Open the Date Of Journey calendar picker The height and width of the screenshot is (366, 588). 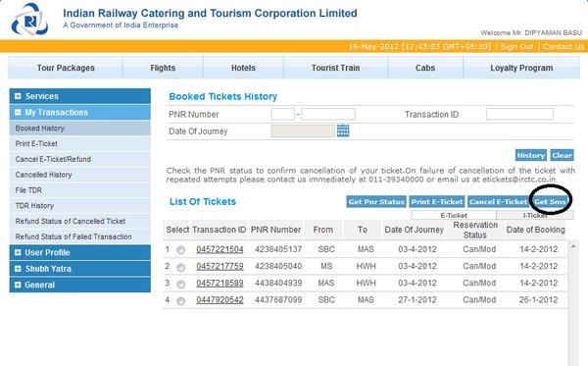(343, 131)
